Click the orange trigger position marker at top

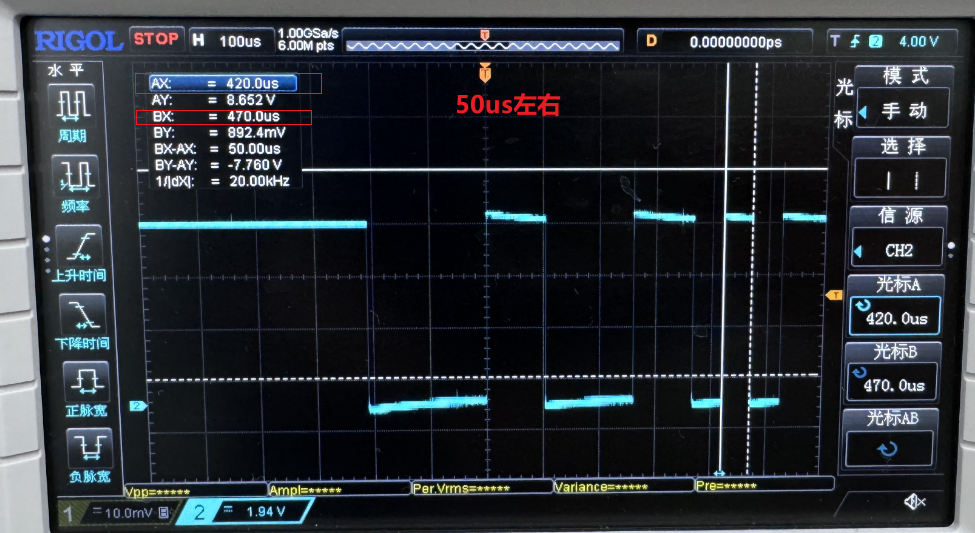(485, 73)
